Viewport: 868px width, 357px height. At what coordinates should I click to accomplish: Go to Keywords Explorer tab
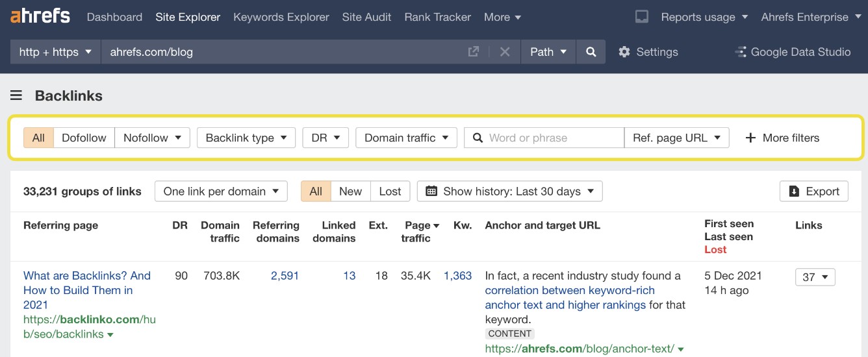coord(281,17)
